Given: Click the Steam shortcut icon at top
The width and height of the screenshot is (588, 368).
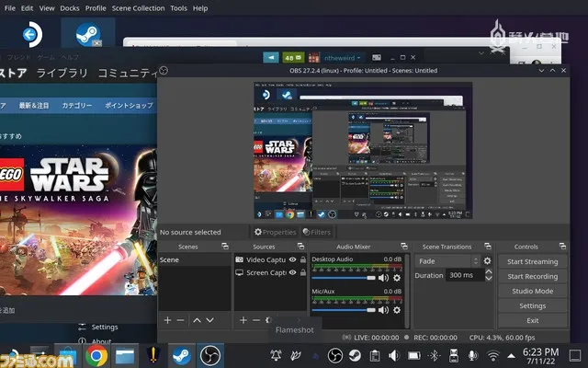Looking at the screenshot, I should 88,34.
